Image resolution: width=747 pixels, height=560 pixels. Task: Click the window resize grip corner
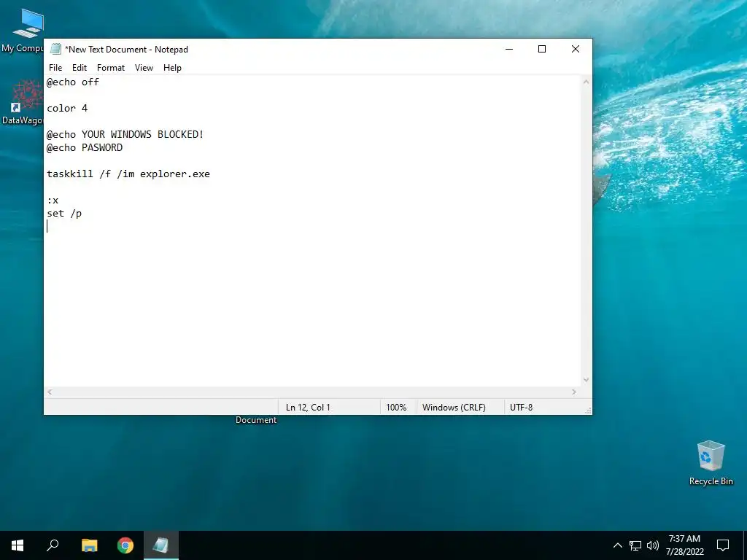click(588, 411)
